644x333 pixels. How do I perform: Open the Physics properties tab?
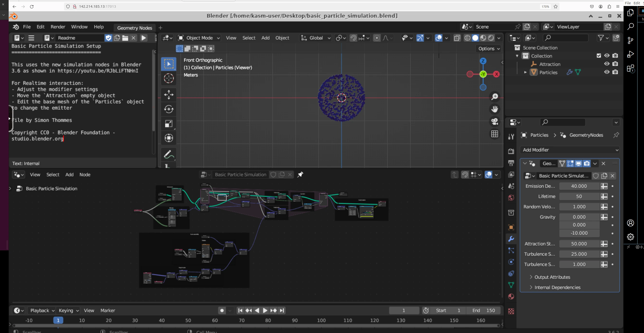coord(511,262)
